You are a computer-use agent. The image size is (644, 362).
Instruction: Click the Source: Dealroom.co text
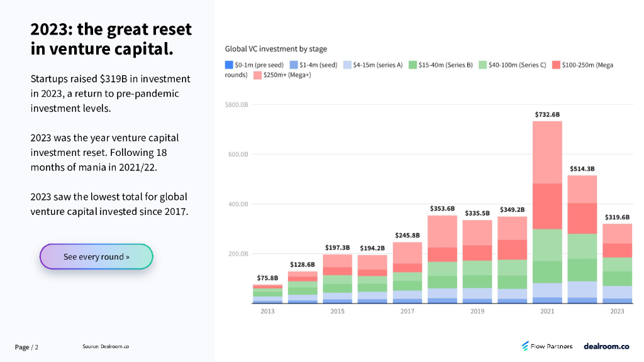(106, 346)
